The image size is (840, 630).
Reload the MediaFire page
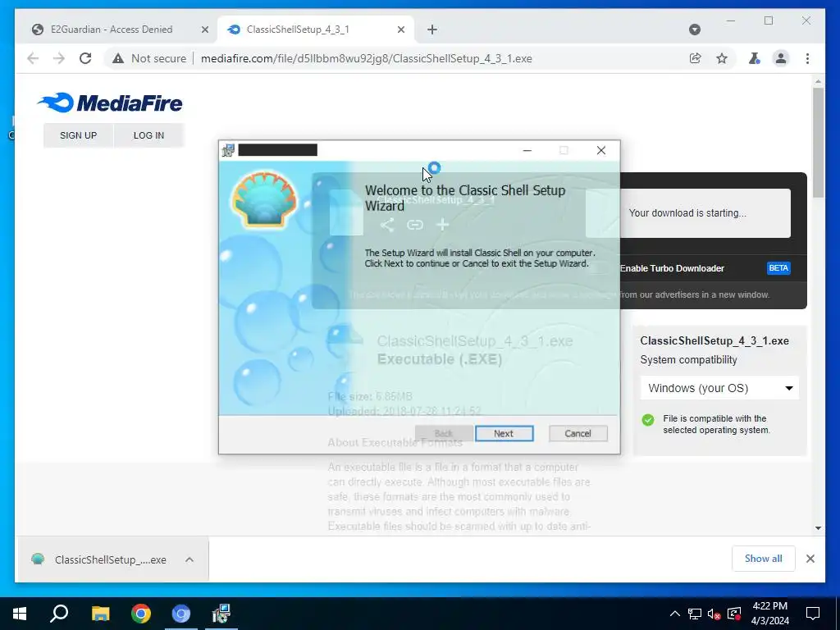tap(85, 58)
